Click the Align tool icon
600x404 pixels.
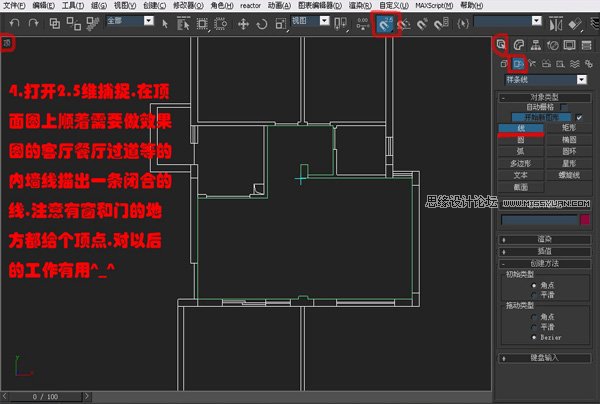(x=575, y=24)
